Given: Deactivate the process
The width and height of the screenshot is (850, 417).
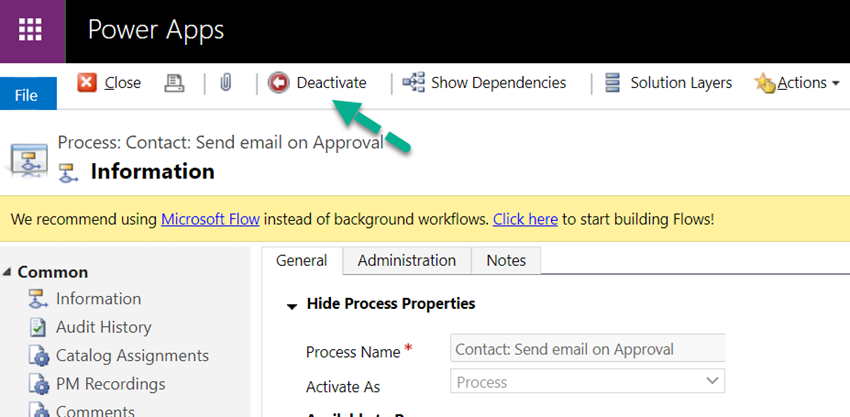Looking at the screenshot, I should tap(331, 83).
